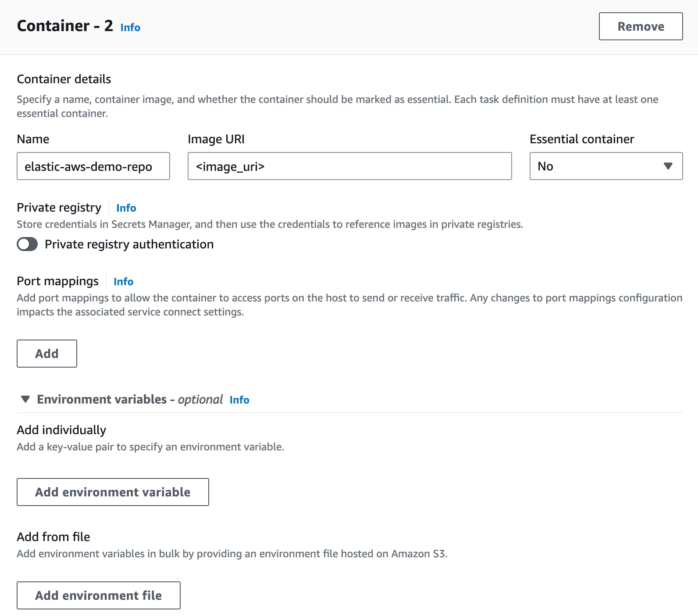This screenshot has width=698, height=616.
Task: Focus the container Name input field
Action: tap(93, 166)
